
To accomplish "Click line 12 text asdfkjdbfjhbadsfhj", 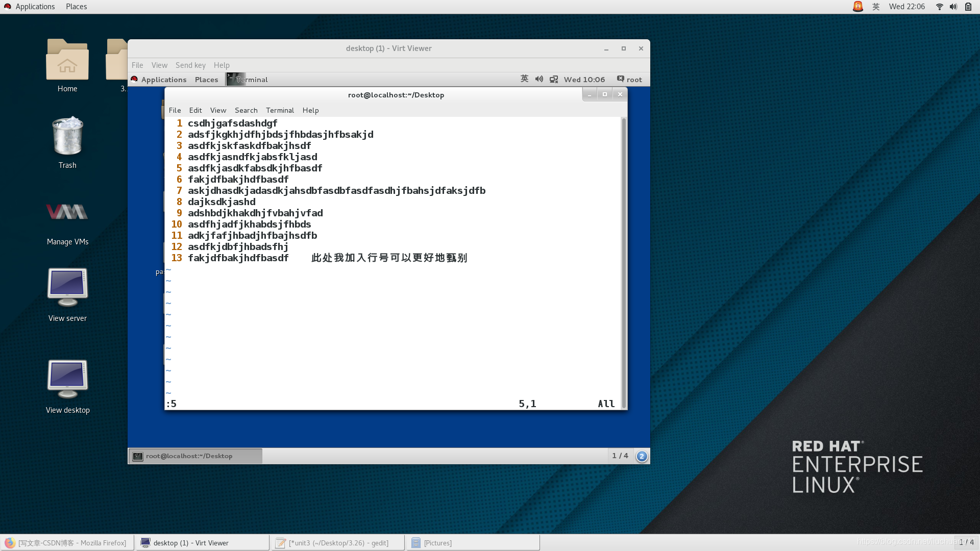I will 238,247.
